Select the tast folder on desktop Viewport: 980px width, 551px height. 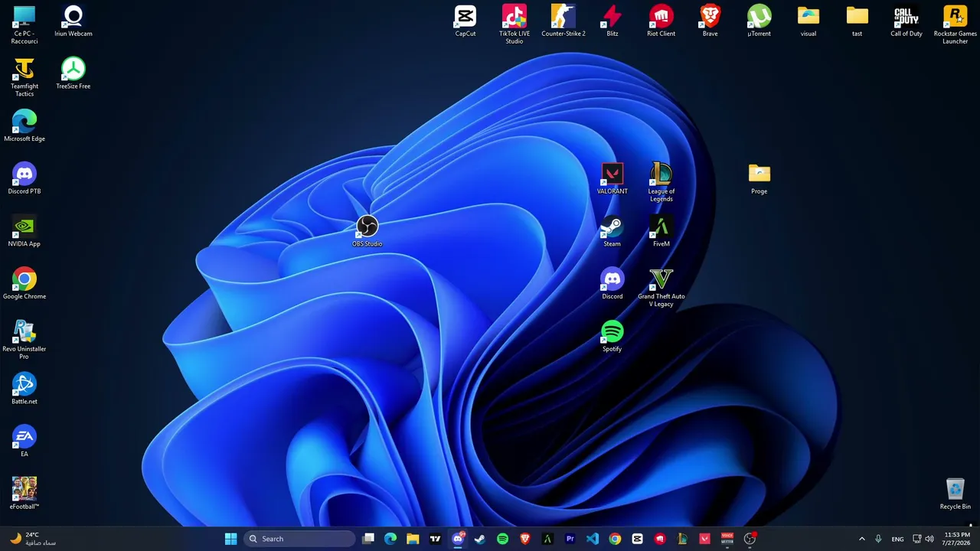pyautogui.click(x=857, y=21)
